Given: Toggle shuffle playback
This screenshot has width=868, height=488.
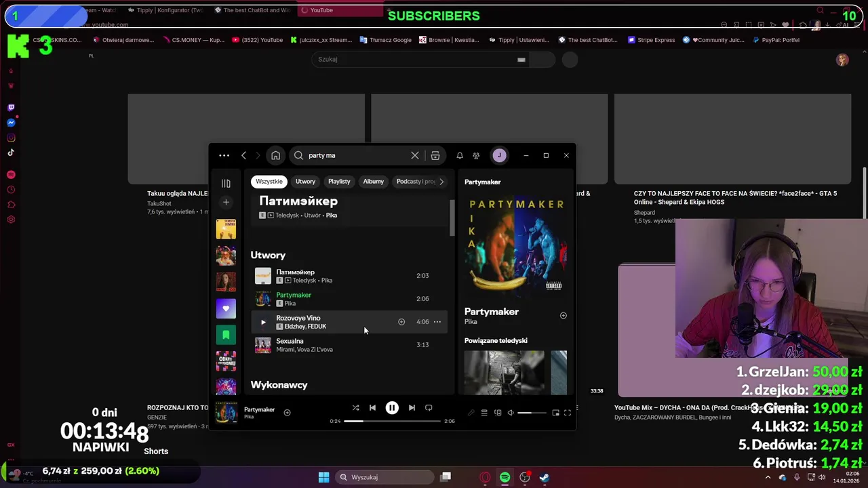Looking at the screenshot, I should point(355,408).
